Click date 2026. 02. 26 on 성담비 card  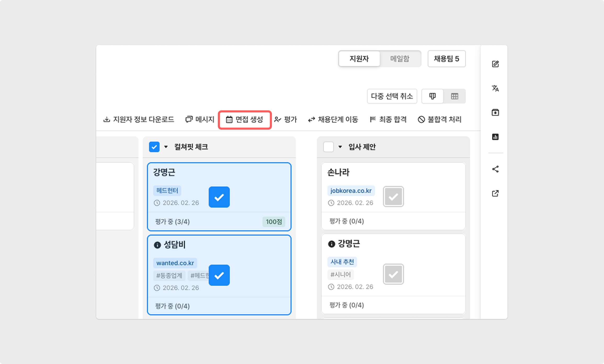181,288
